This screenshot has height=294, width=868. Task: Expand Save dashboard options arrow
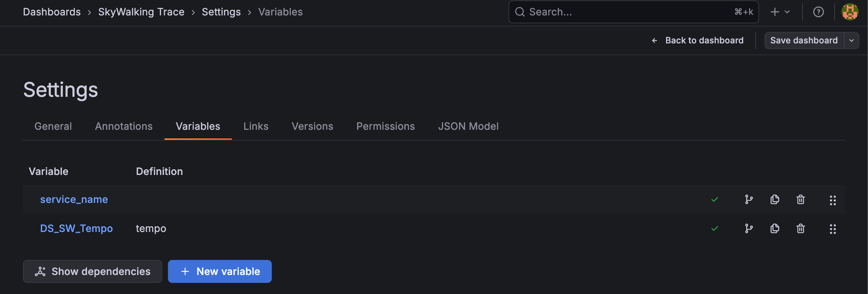852,41
